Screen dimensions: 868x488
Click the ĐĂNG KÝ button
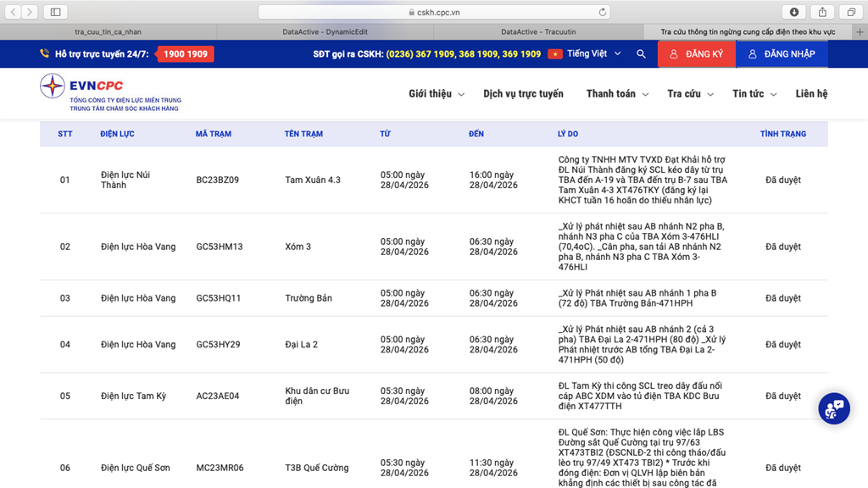[696, 54]
